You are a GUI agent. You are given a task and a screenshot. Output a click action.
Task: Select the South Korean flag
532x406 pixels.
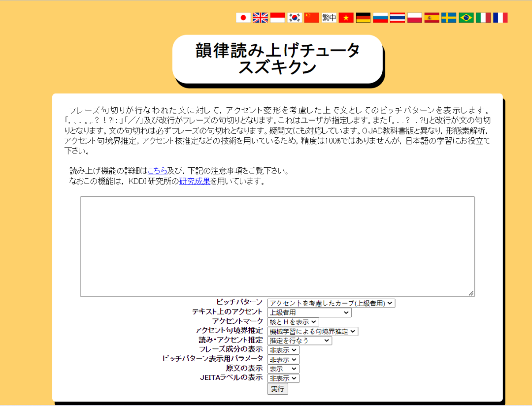tap(295, 18)
